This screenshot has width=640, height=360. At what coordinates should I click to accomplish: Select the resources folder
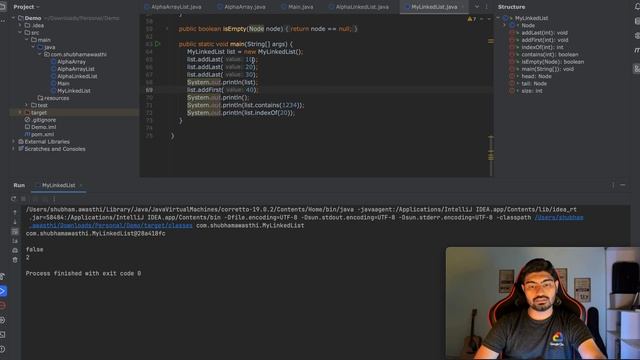coord(56,98)
